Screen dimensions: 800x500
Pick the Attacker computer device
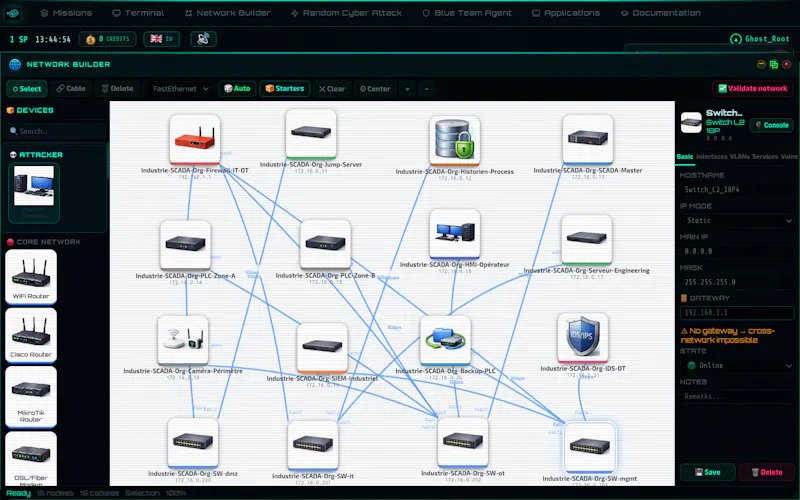click(34, 193)
